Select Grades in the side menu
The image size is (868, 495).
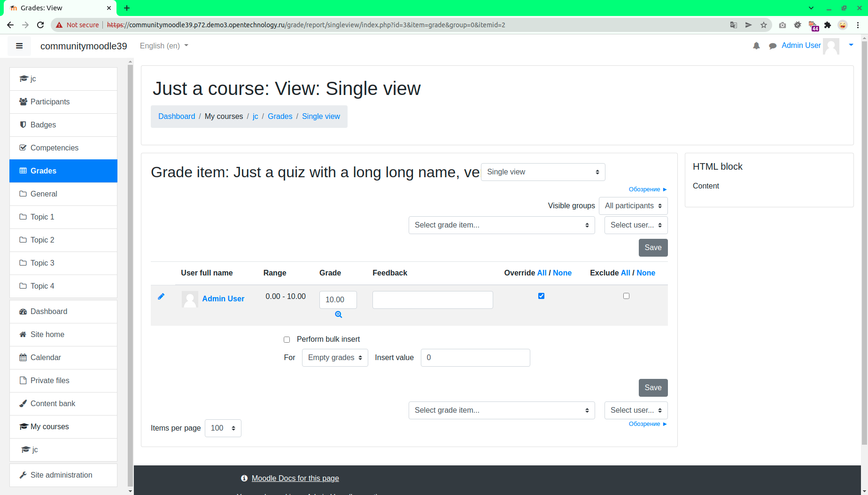(63, 171)
